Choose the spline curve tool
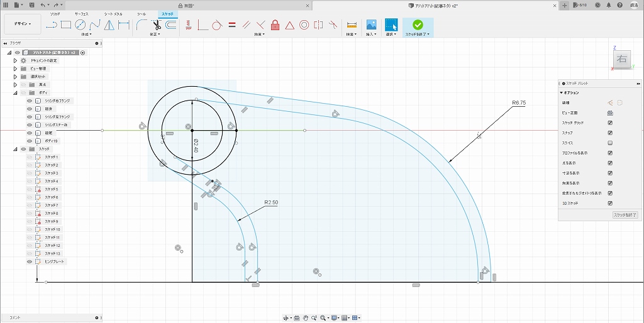The height and width of the screenshot is (323, 644). tap(95, 25)
